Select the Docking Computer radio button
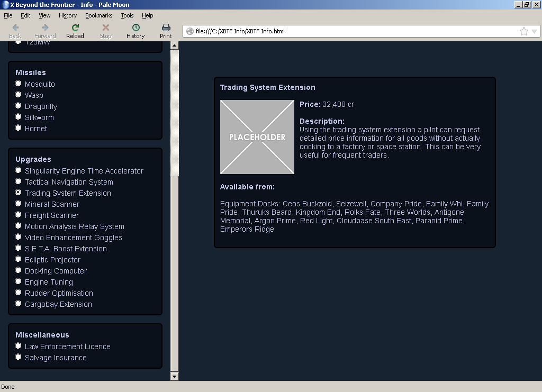 pyautogui.click(x=19, y=270)
